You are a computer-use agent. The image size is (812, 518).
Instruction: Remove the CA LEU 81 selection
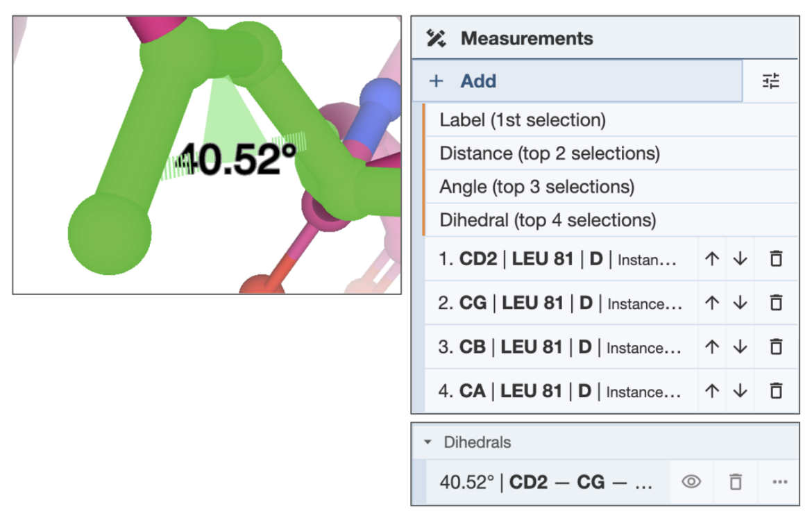[x=776, y=391]
